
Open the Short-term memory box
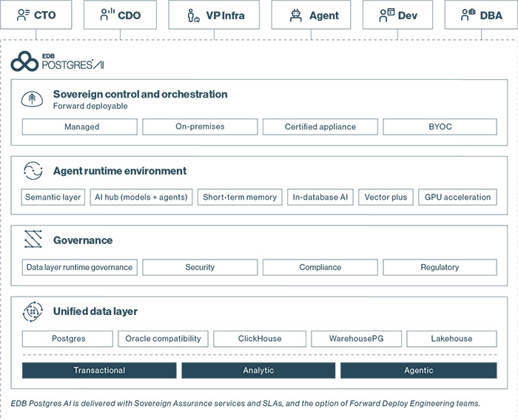(240, 197)
